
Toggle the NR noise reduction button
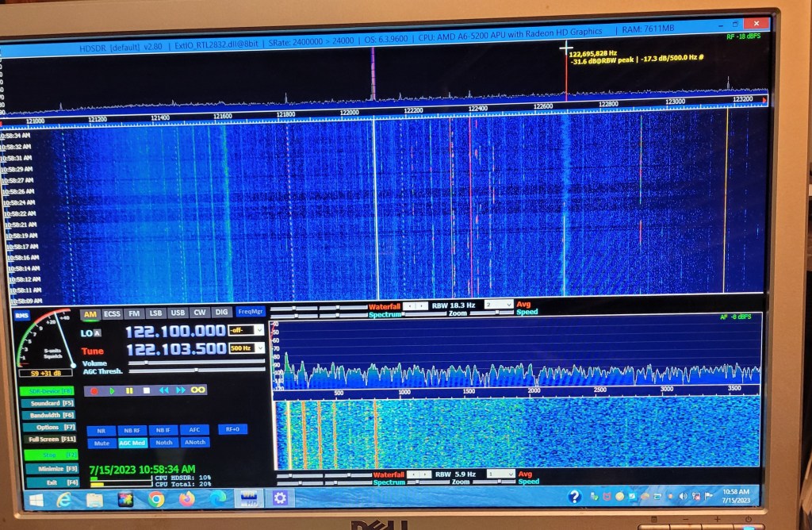101,431
